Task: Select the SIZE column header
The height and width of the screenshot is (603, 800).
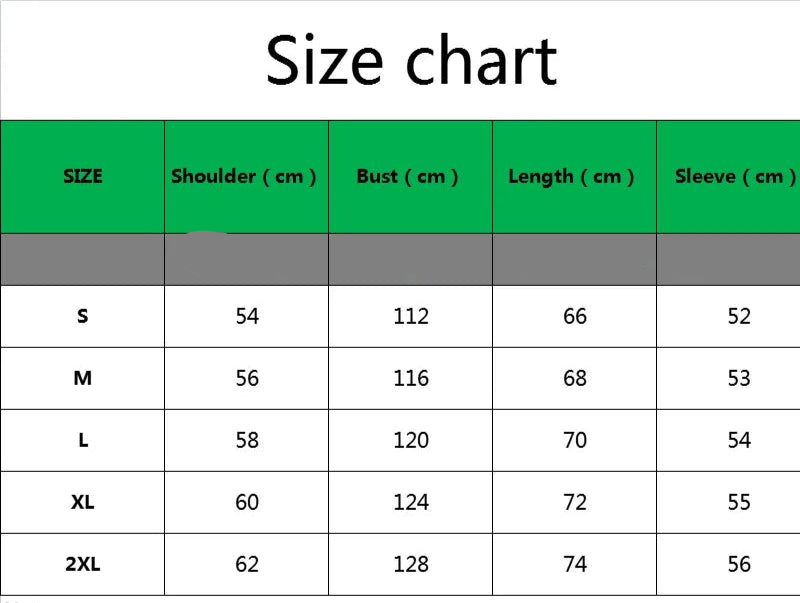Action: tap(83, 176)
